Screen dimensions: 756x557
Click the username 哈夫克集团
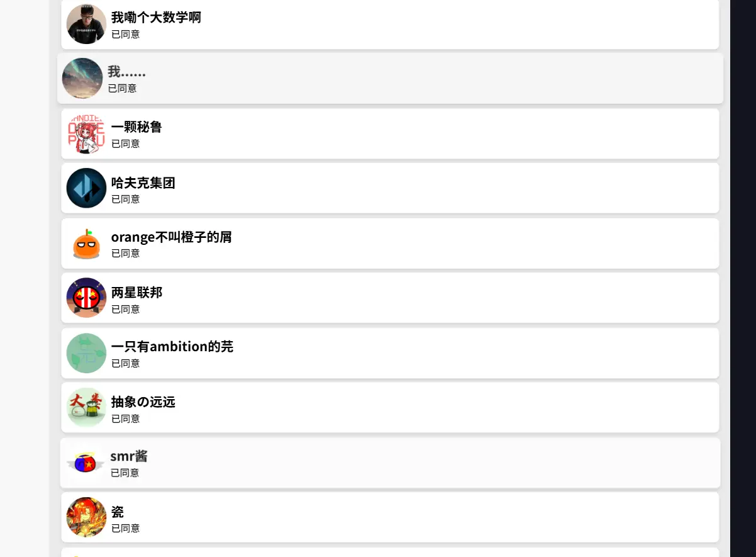[x=143, y=183]
